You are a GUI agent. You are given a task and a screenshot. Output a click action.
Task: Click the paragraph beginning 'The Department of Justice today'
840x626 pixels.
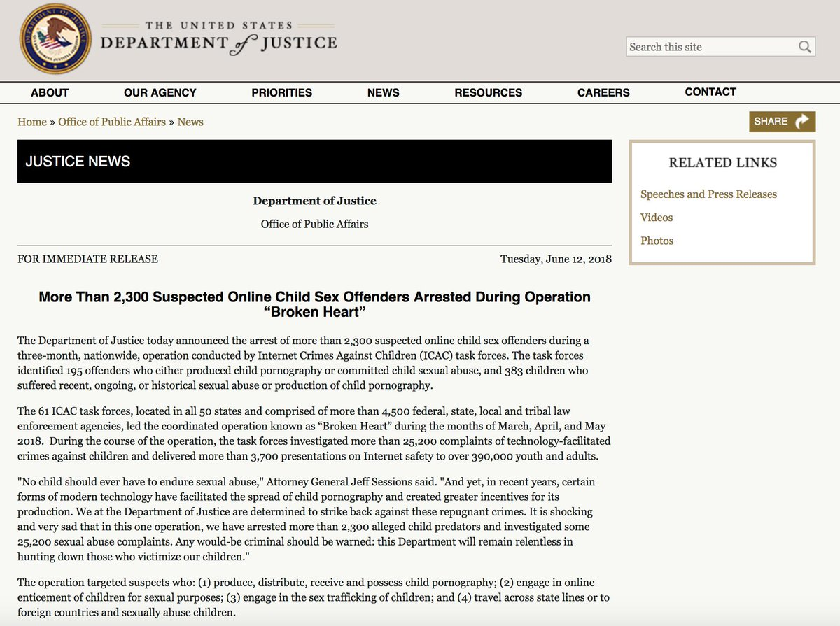pos(303,363)
